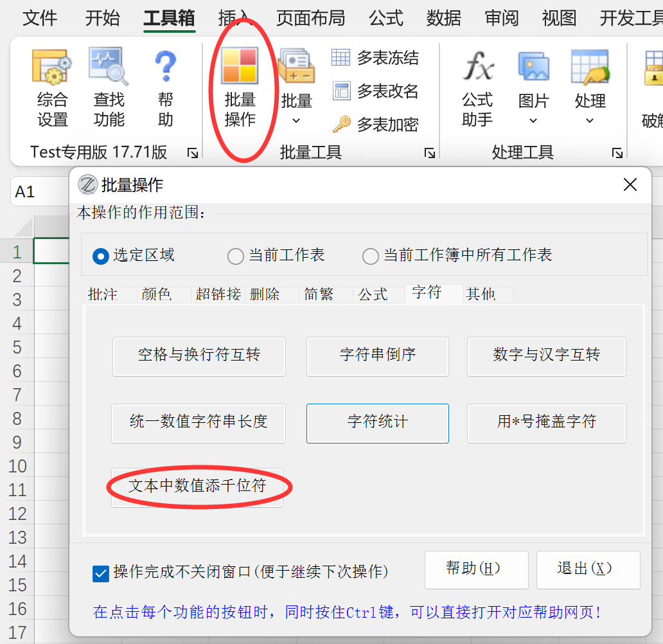
Task: Click the 多表加密 key icon
Action: (341, 124)
